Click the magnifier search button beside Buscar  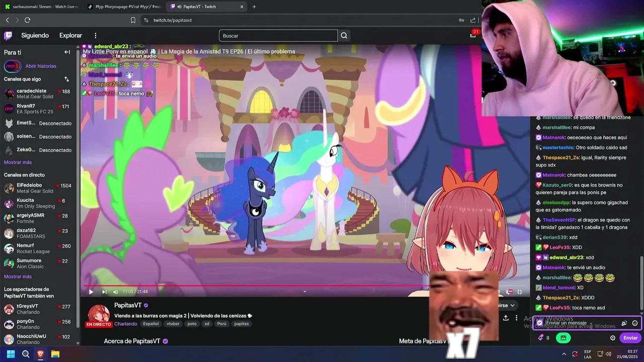[x=344, y=36]
